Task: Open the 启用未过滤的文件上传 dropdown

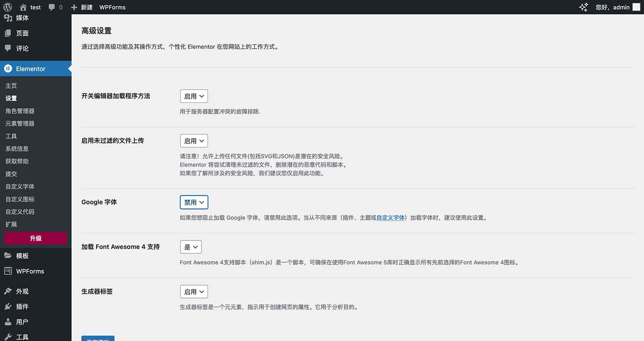Action: [194, 141]
